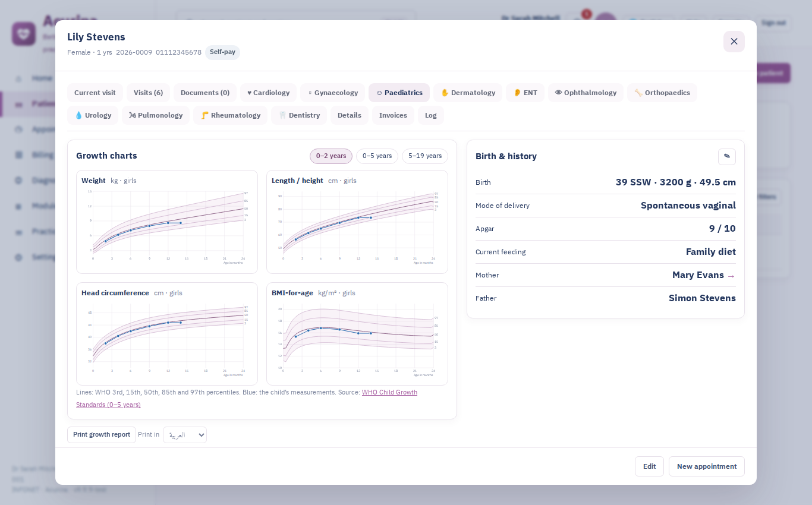This screenshot has width=812, height=505.
Task: Open the Dentistry tab
Action: pyautogui.click(x=299, y=115)
